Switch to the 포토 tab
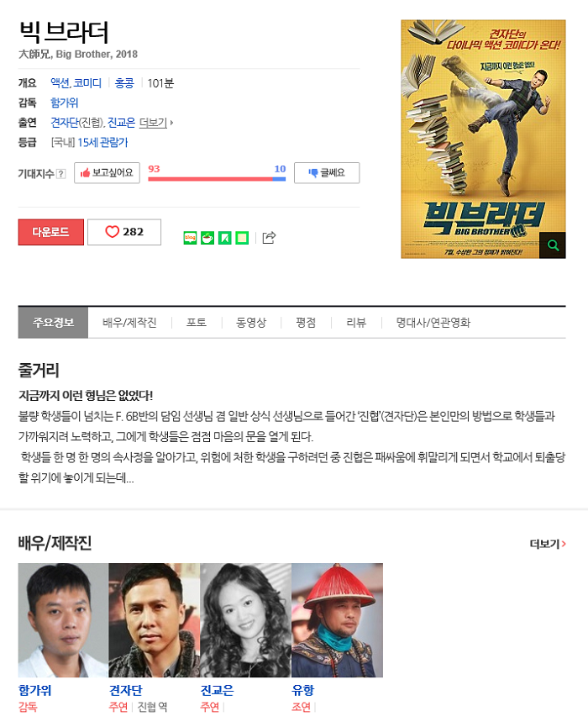Image resolution: width=588 pixels, height=727 pixels. pos(197,322)
